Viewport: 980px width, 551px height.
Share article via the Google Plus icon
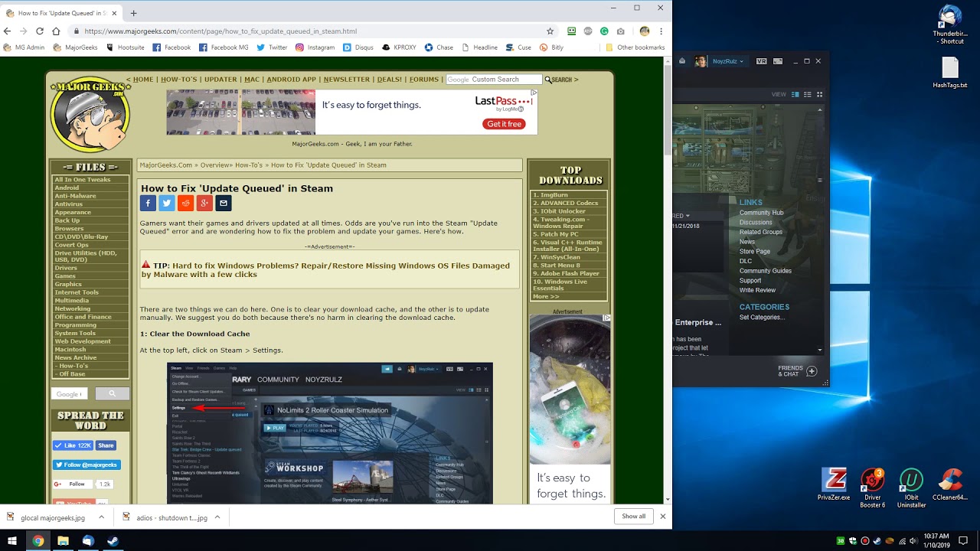coord(204,203)
